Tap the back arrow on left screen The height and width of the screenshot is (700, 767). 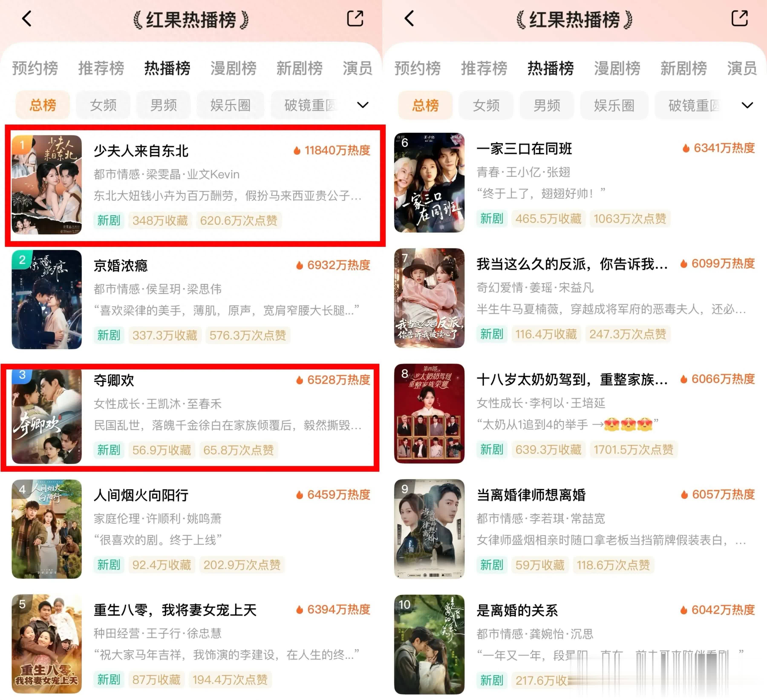tap(27, 18)
